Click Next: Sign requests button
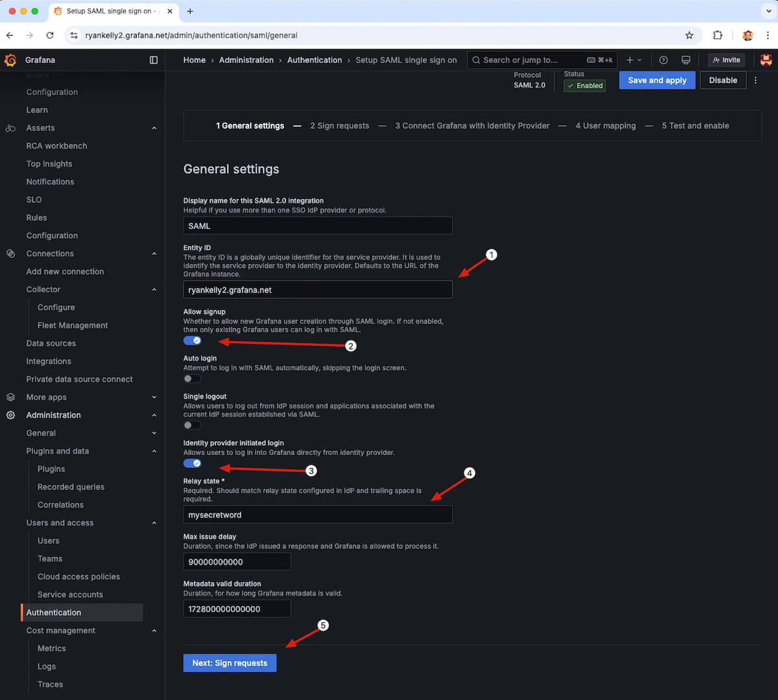This screenshot has width=778, height=700. (230, 663)
